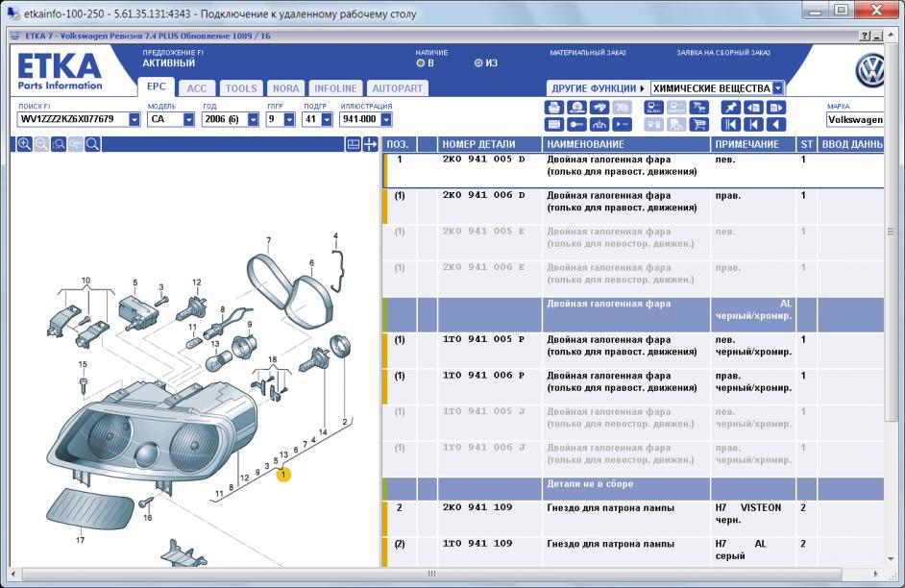Open the ПОДГР 41 dropdown
This screenshot has height=588, width=905.
coord(327,119)
